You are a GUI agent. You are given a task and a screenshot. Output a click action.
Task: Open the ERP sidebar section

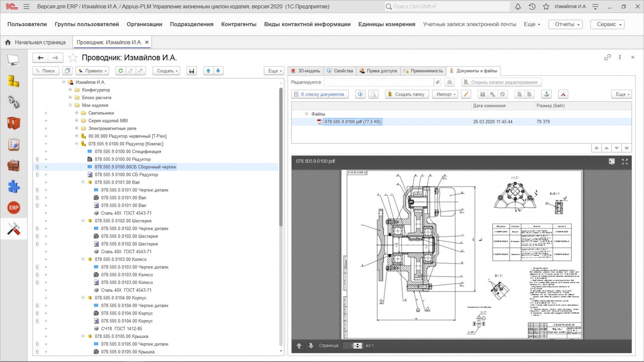click(13, 208)
